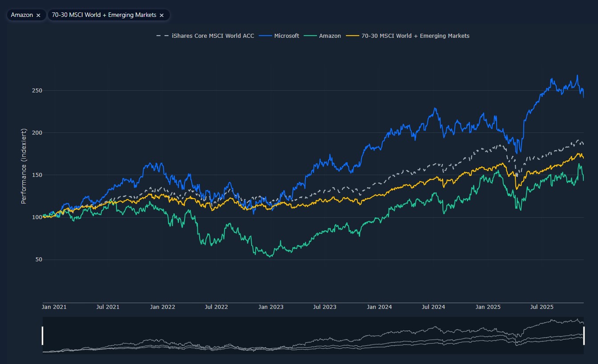Toggle iShares Core MSCI World ACC legend entry
This screenshot has width=598, height=364.
[x=205, y=36]
